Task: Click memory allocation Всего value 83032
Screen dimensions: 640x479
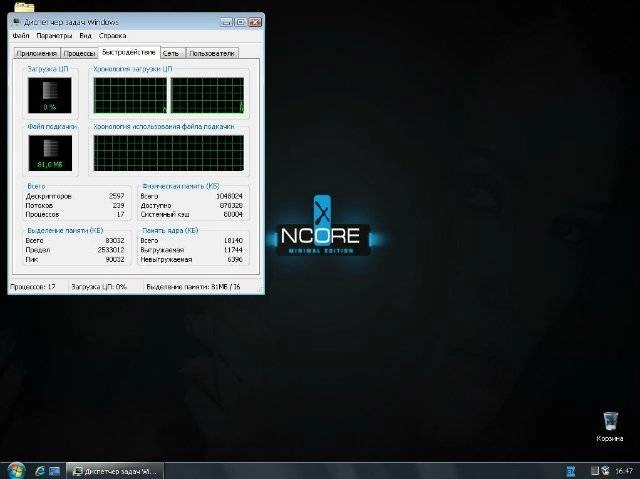Action: coord(115,241)
